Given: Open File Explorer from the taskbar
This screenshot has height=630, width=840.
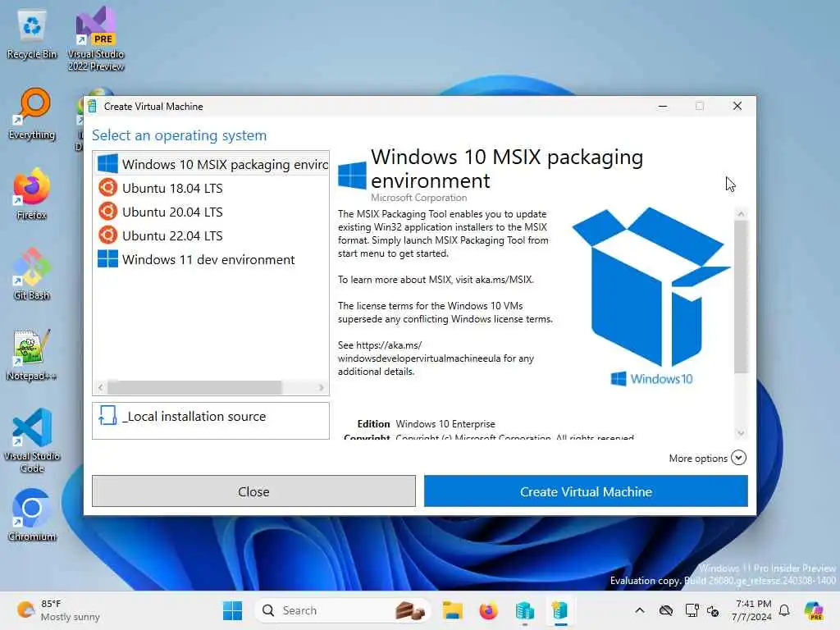Looking at the screenshot, I should [x=453, y=610].
